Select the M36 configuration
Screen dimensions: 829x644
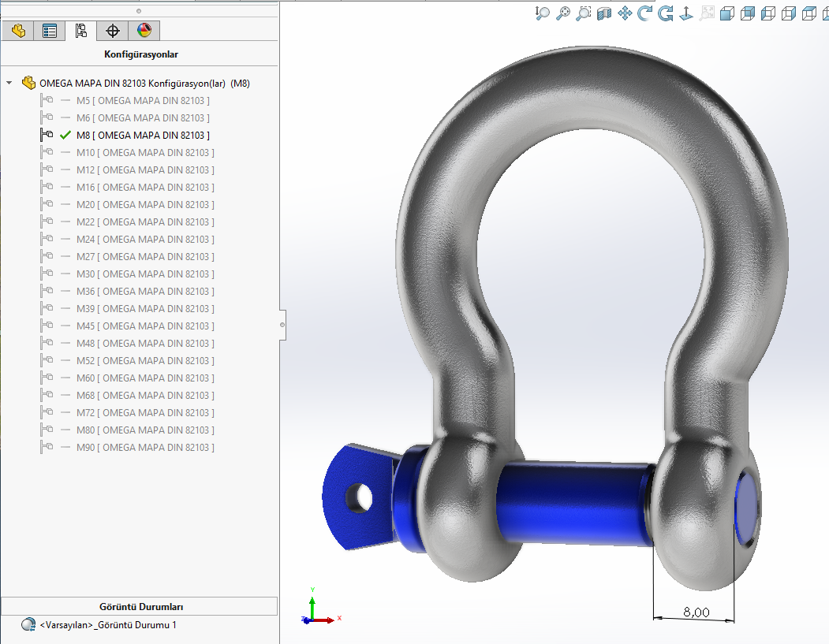pos(145,292)
